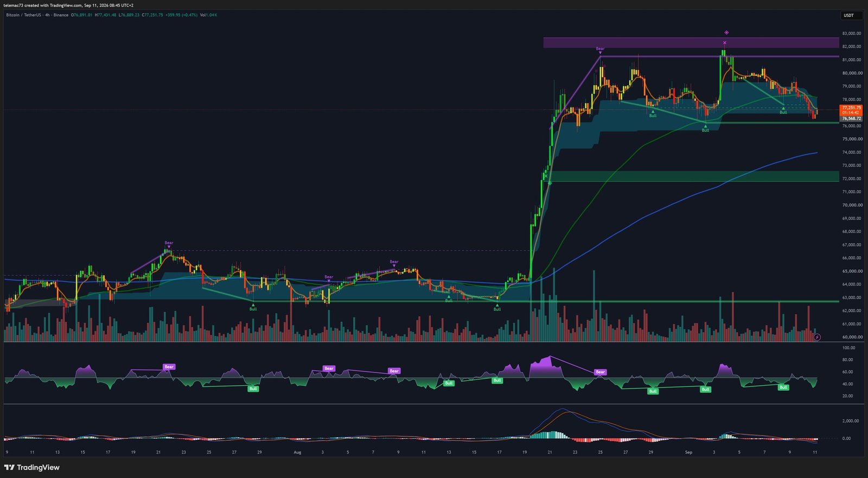Click the 60,000.00 price axis label
Screen dimensions: 868x478
click(x=852, y=337)
